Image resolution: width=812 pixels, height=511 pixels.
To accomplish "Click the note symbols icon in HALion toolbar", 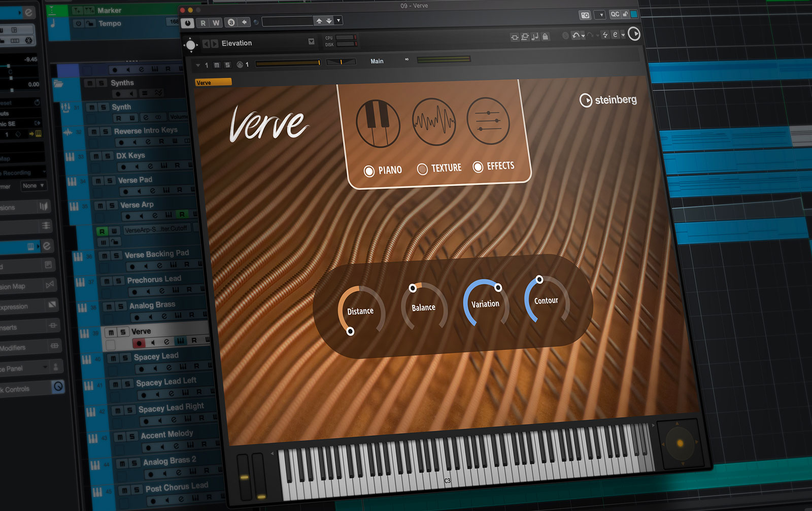I will pyautogui.click(x=535, y=37).
